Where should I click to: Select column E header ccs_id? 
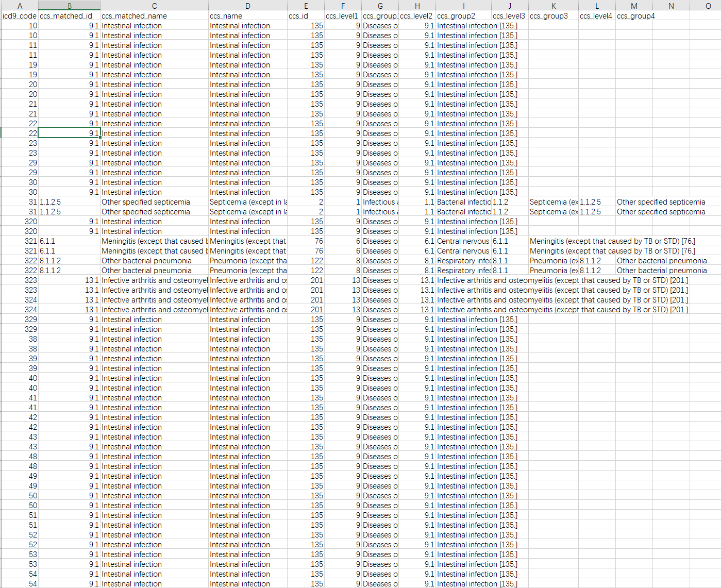click(x=306, y=6)
